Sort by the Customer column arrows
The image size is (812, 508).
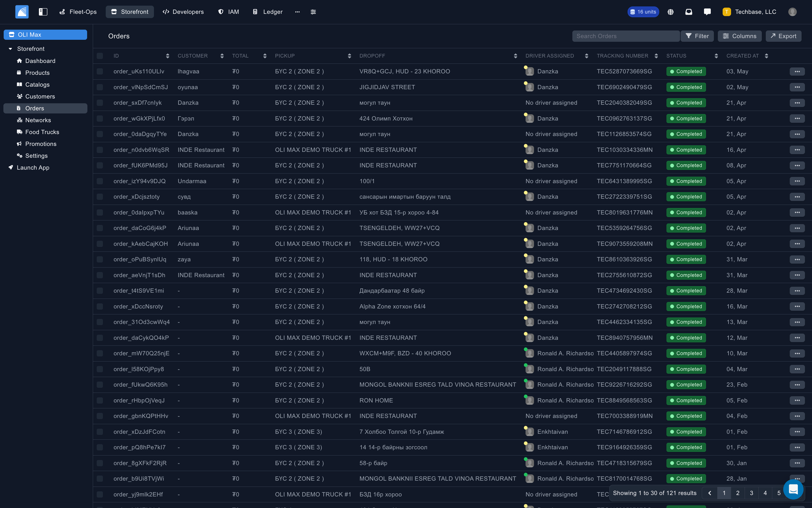click(222, 56)
